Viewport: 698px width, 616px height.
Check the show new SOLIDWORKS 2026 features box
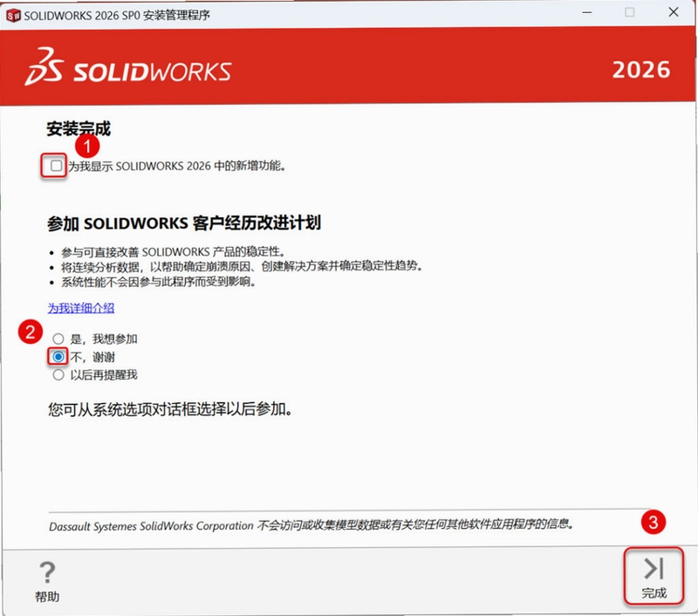(x=56, y=166)
